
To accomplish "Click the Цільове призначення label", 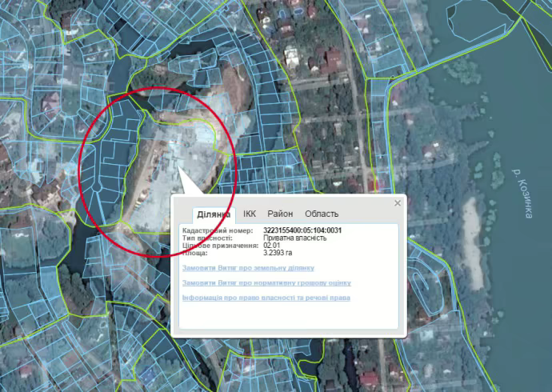I will click(215, 246).
